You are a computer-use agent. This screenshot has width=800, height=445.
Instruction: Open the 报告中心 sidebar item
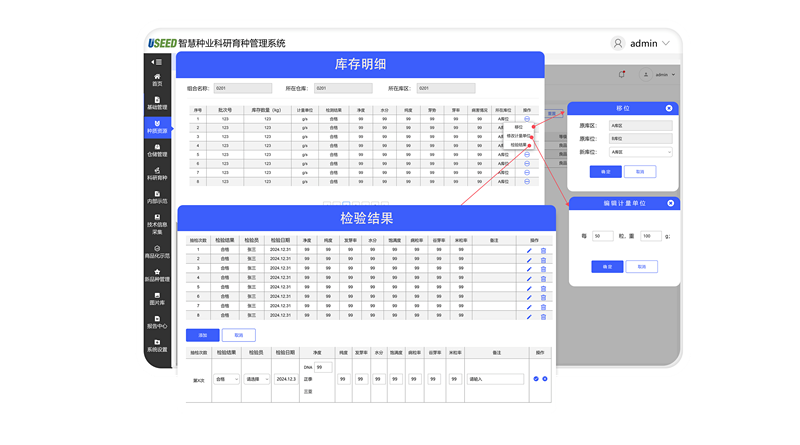click(157, 323)
